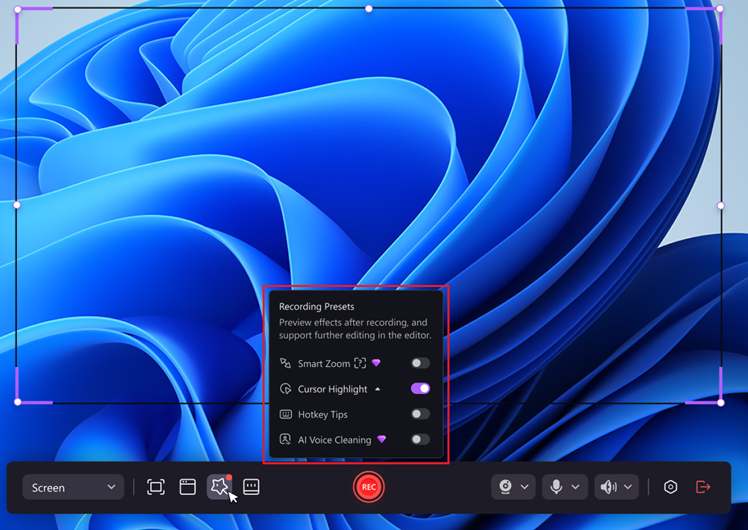Image resolution: width=748 pixels, height=530 pixels.
Task: Click the bottom-right corner handle of capture area
Action: (721, 403)
